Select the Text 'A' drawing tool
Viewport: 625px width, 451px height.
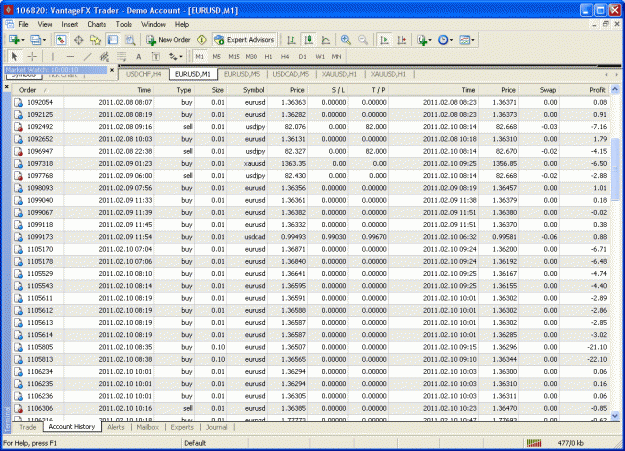[x=139, y=57]
